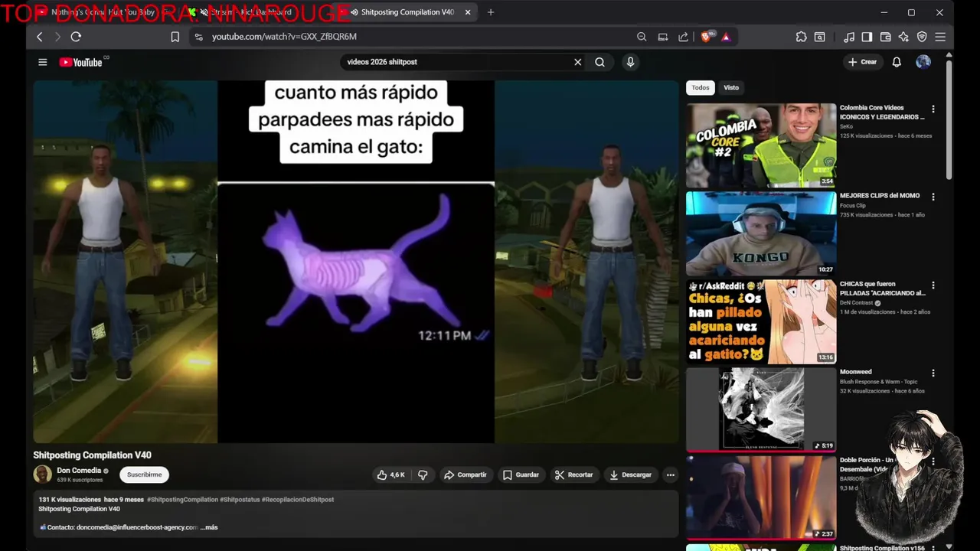Open more actions three-dot menu under video
The width and height of the screenshot is (980, 551).
671,475
